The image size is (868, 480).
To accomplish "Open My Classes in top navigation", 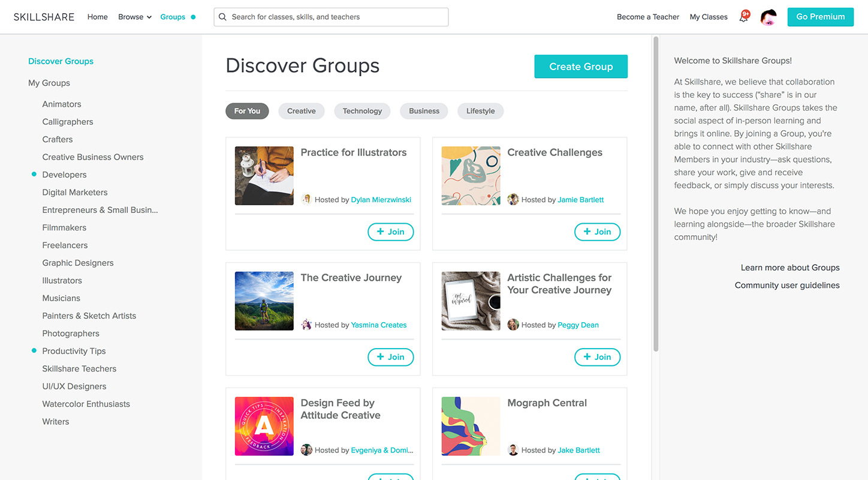I will click(x=709, y=17).
